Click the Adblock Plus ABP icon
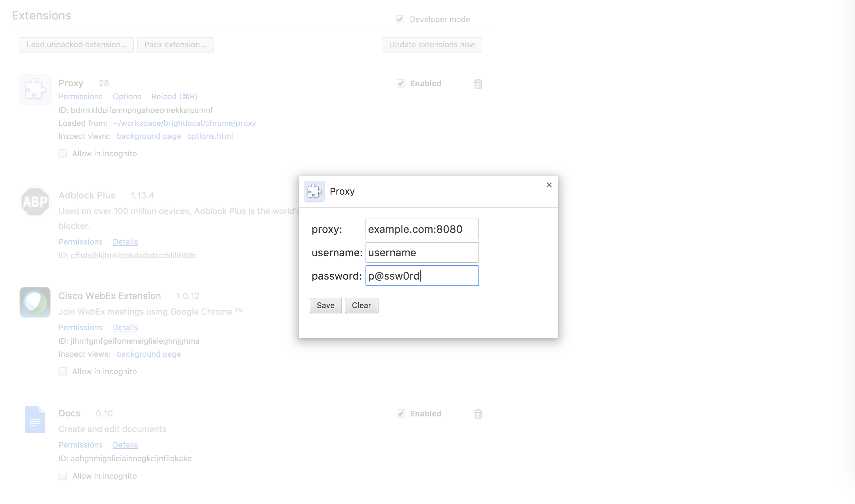Image resolution: width=855 pixels, height=504 pixels. tap(35, 202)
